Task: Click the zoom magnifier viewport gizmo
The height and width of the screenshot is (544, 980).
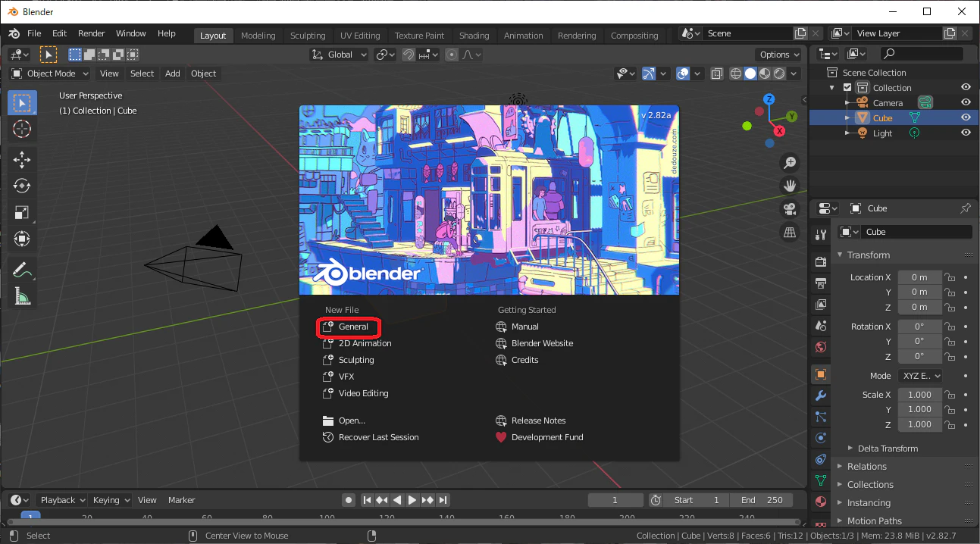Action: click(790, 163)
